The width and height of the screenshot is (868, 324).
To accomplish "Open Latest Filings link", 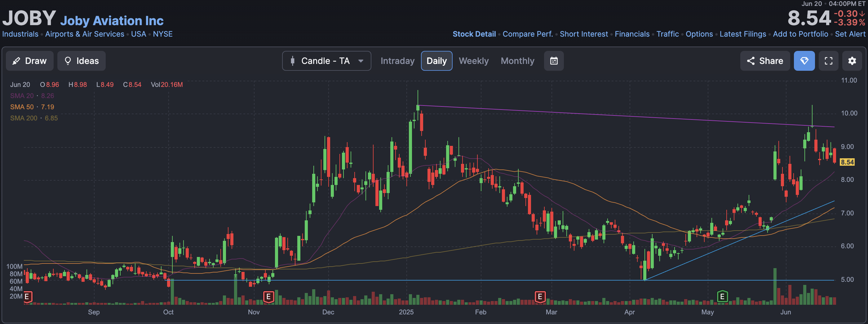I will point(743,34).
